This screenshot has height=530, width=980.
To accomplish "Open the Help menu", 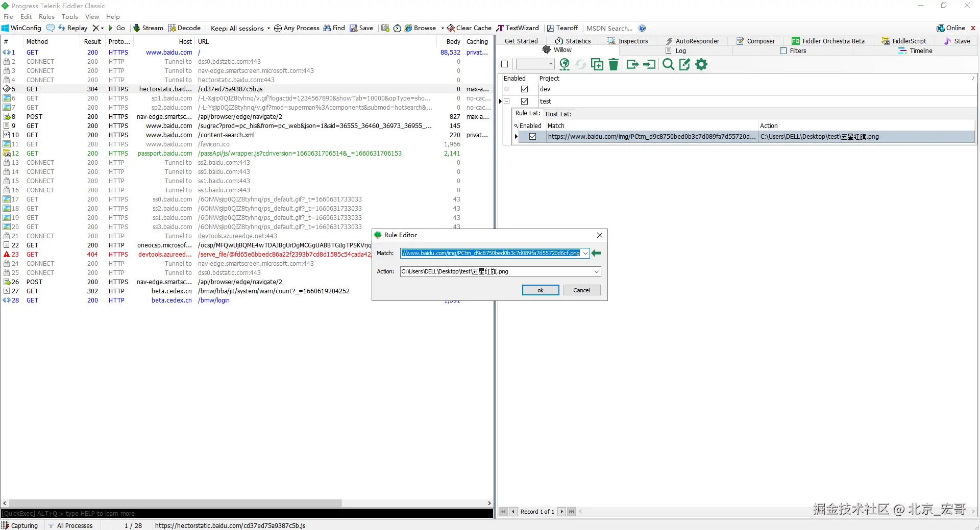I will (x=113, y=16).
